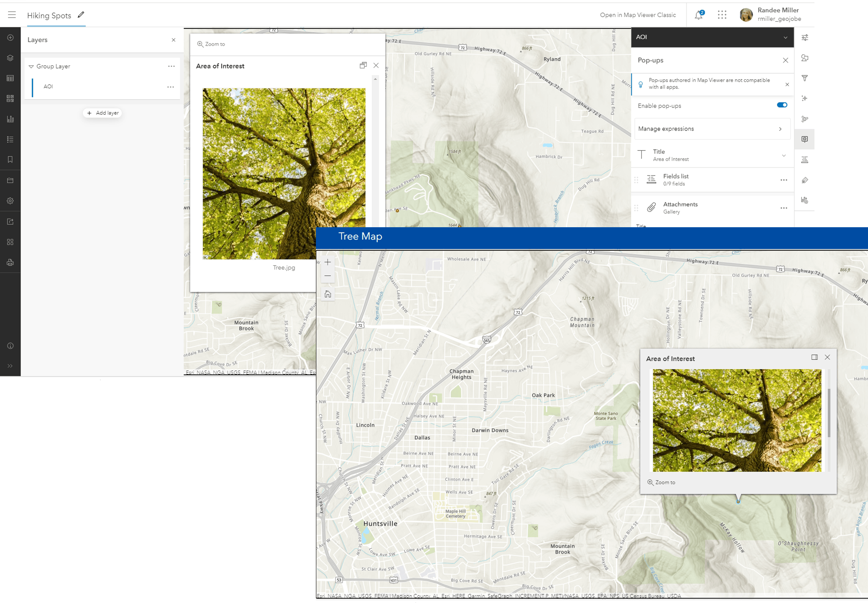Click Open in Map Viewer Classic
The height and width of the screenshot is (603, 868).
point(638,15)
